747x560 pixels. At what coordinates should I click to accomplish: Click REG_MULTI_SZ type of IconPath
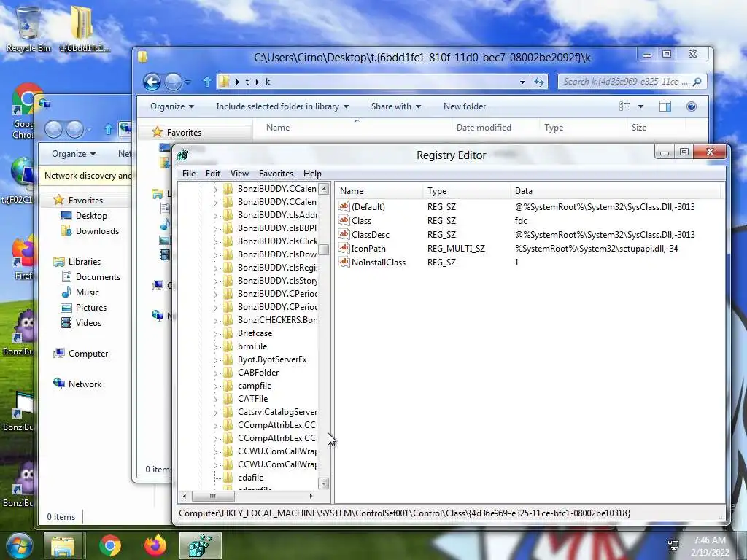pos(456,249)
